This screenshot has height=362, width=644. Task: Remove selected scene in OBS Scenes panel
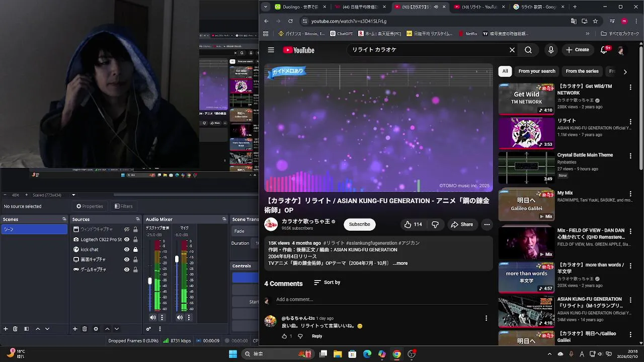tap(15, 329)
